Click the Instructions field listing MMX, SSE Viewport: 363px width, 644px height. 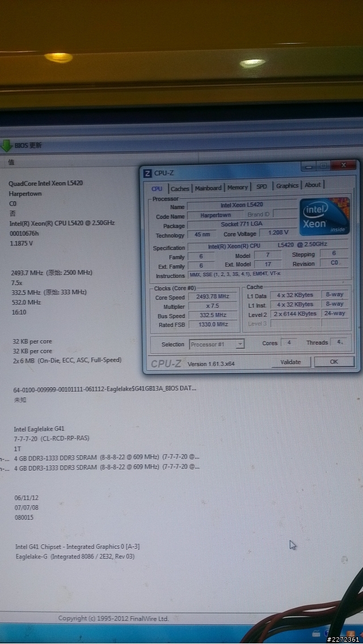268,274
